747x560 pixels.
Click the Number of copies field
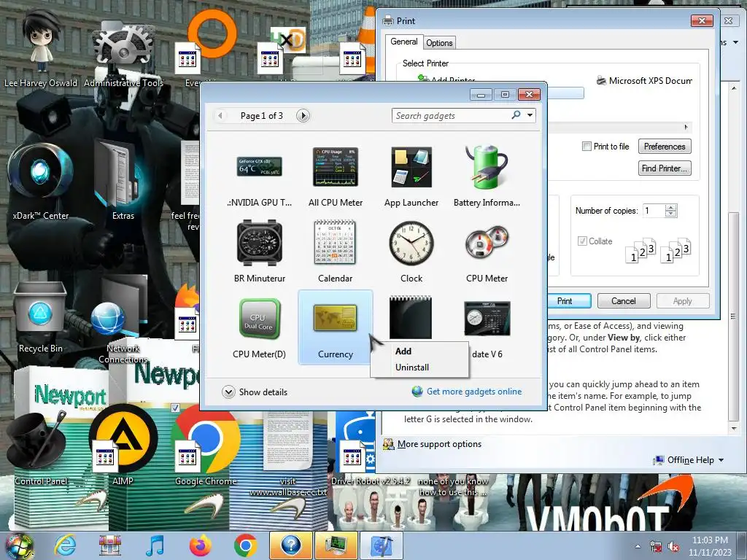[x=654, y=211]
